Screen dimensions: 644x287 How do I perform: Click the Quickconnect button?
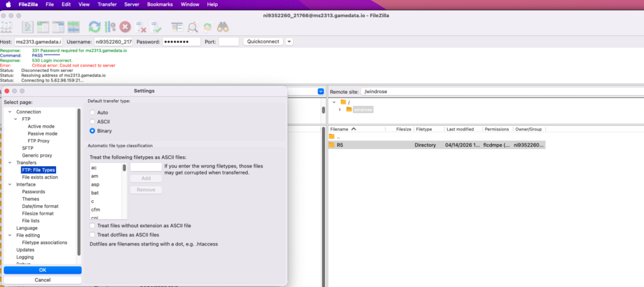(262, 42)
